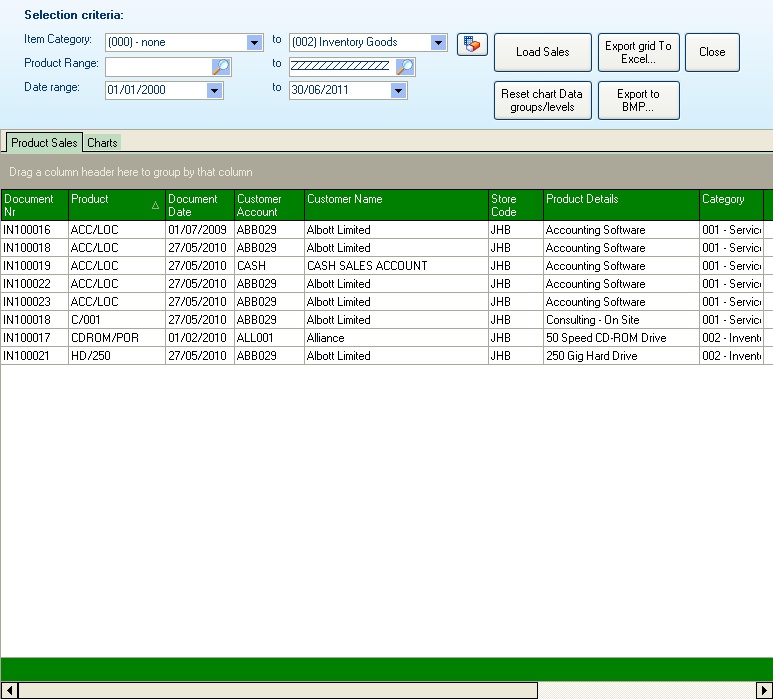Expand the ending Item Category dropdown
Viewport: 773px width, 699px height.
(438, 42)
